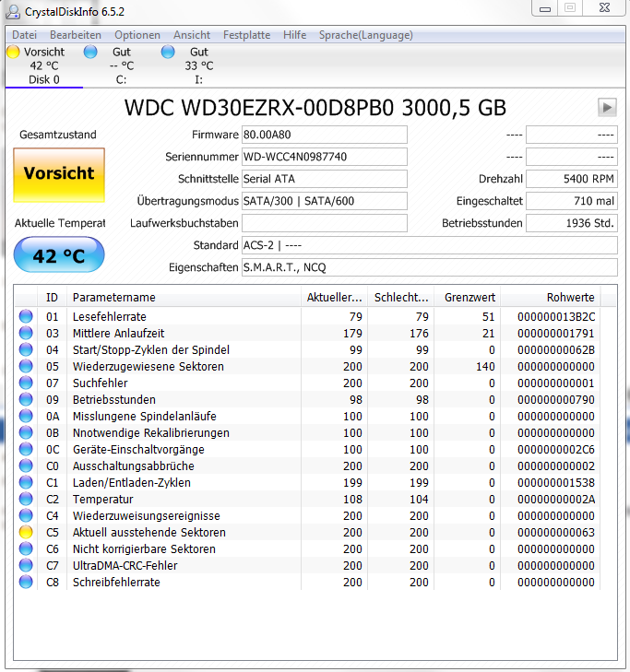Click the blue status icon for Mittlere Anlaufzeit

tap(26, 333)
